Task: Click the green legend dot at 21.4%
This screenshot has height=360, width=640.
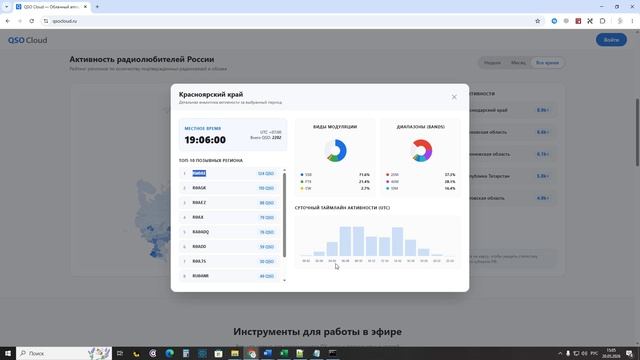Action: (x=302, y=182)
